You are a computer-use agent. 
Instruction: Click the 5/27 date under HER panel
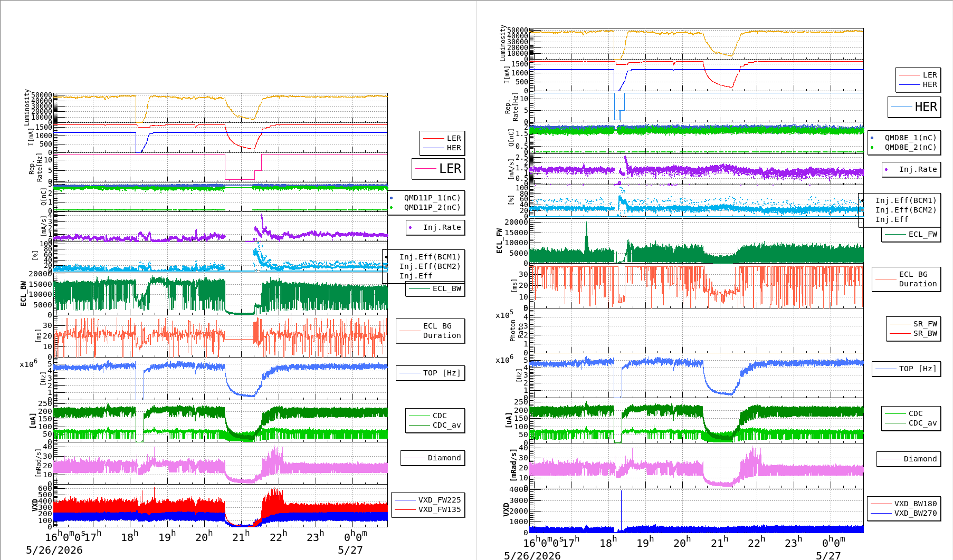(x=828, y=555)
